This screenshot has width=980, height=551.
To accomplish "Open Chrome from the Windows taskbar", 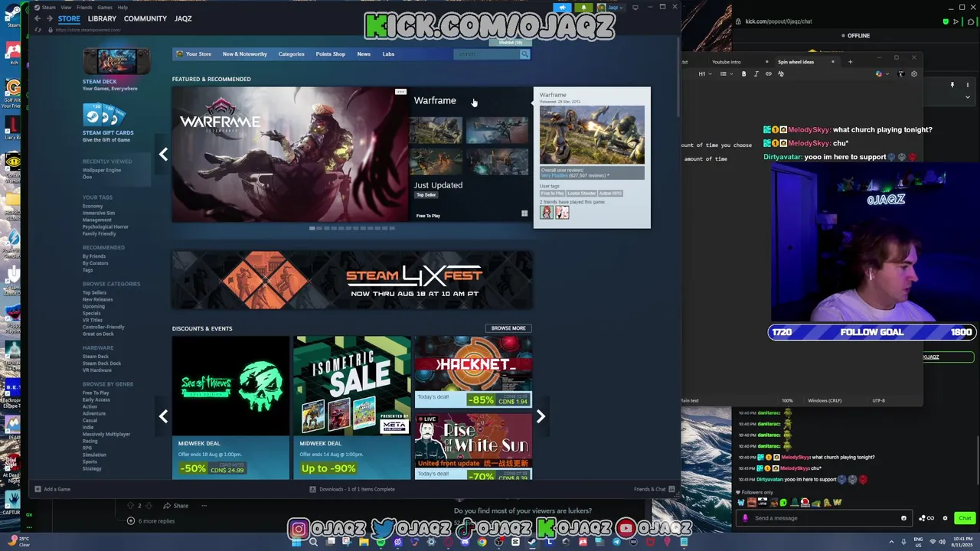I will point(482,542).
